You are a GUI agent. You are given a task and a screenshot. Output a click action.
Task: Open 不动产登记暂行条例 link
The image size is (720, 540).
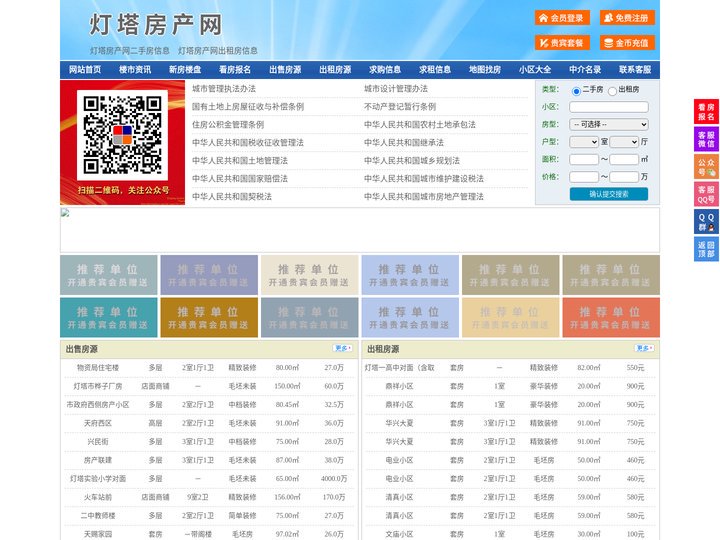[400, 107]
